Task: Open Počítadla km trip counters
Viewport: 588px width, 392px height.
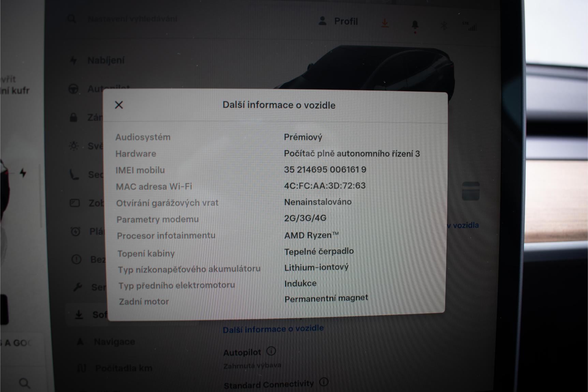Action: (123, 368)
